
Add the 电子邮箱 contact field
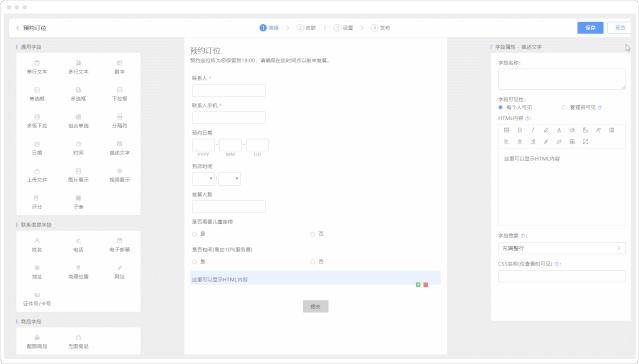(119, 245)
